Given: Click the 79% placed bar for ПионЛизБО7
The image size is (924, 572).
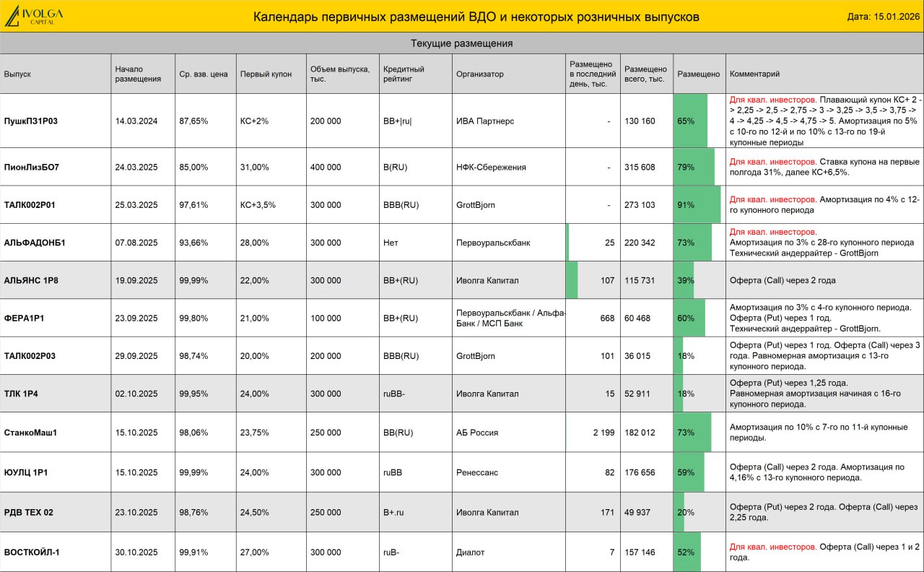Looking at the screenshot, I should [x=694, y=167].
